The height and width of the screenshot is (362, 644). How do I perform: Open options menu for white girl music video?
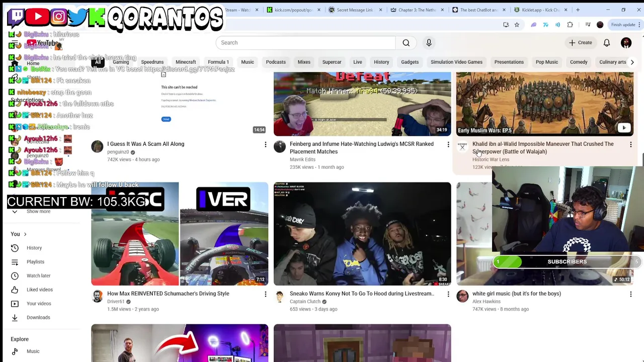point(631,295)
